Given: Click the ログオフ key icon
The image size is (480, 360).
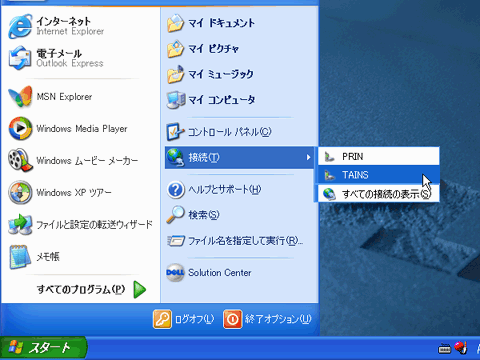Looking at the screenshot, I should [162, 319].
